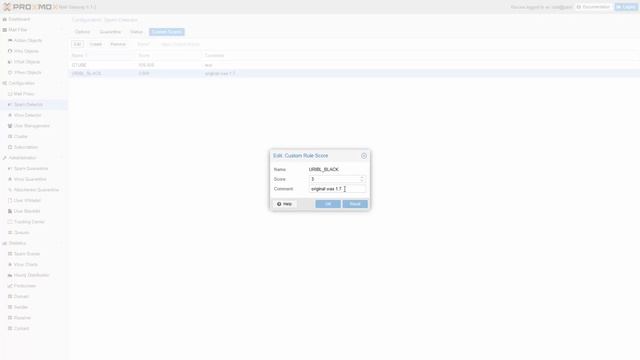
Task: Open Contact statistics in the sidebar
Action: [21, 328]
